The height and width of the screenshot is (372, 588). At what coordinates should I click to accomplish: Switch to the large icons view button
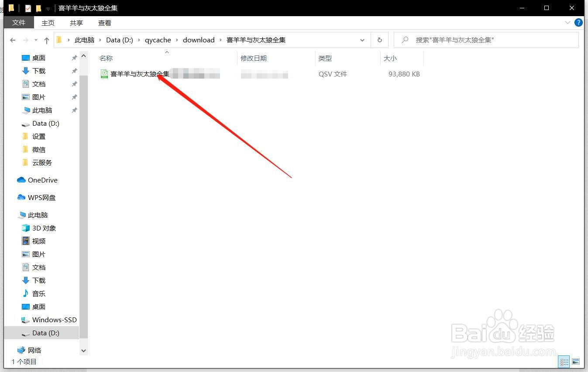pyautogui.click(x=576, y=362)
